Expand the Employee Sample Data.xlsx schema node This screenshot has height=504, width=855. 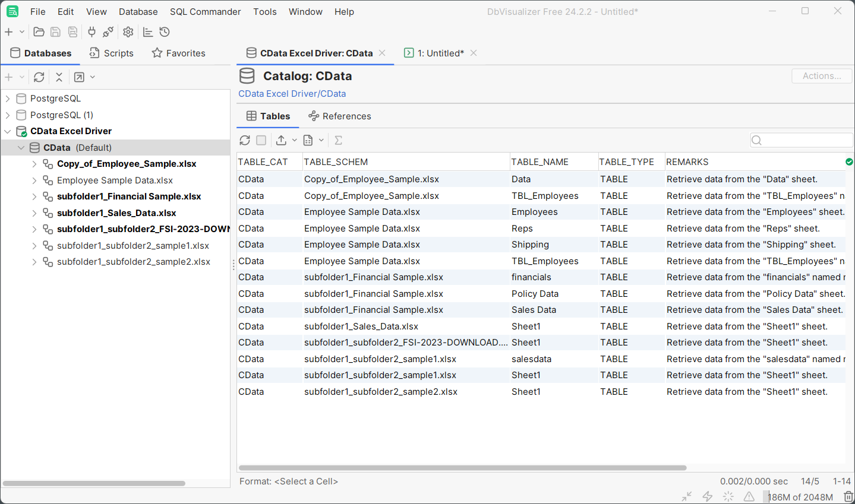[34, 180]
